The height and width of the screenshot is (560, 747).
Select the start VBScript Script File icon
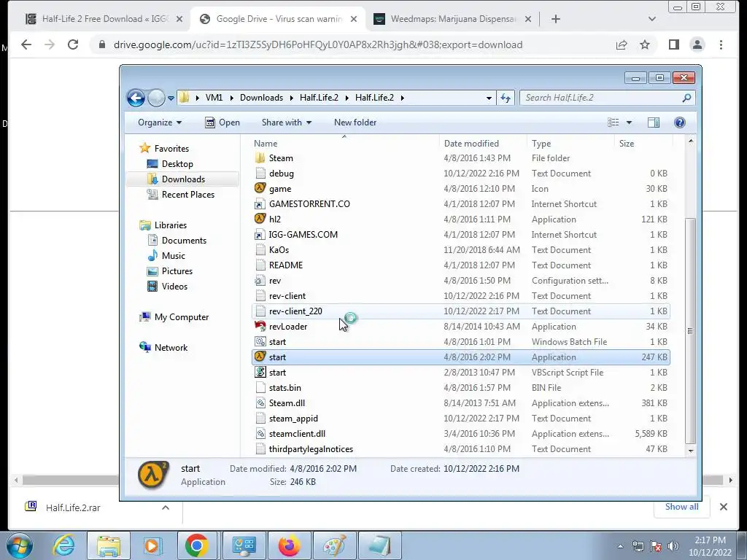coord(260,373)
